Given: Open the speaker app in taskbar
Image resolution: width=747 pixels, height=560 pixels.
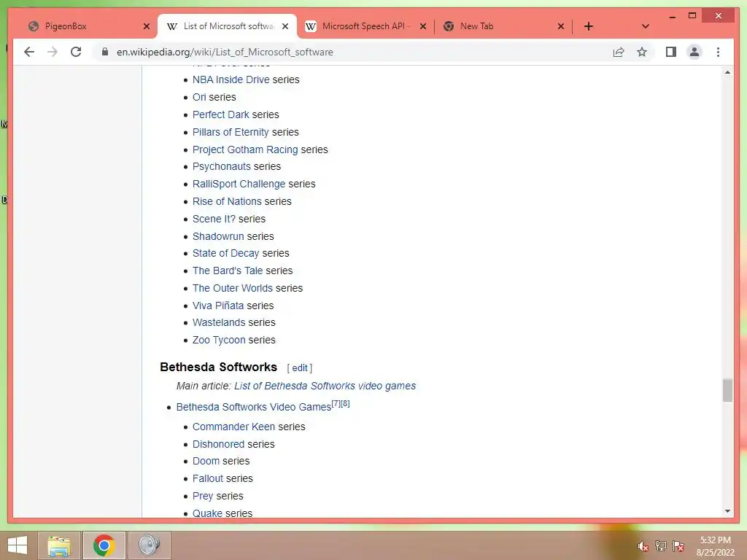Looking at the screenshot, I should click(149, 545).
